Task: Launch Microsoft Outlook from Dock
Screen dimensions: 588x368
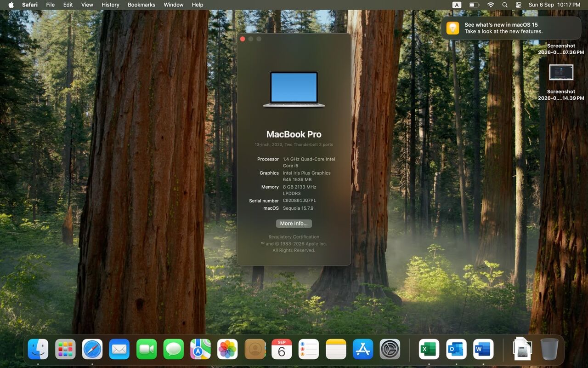Action: point(456,349)
